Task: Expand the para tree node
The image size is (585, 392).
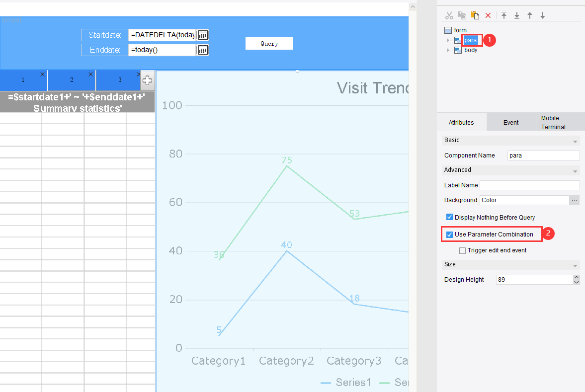Action: tap(448, 40)
